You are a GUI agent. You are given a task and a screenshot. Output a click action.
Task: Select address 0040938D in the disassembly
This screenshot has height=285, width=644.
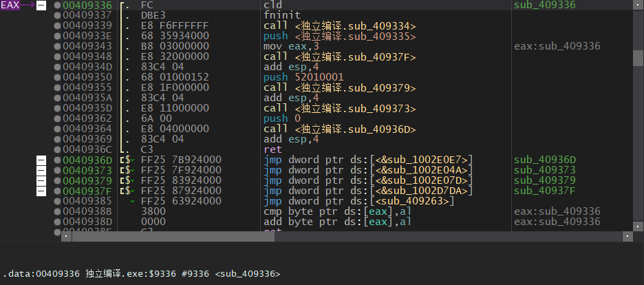87,222
